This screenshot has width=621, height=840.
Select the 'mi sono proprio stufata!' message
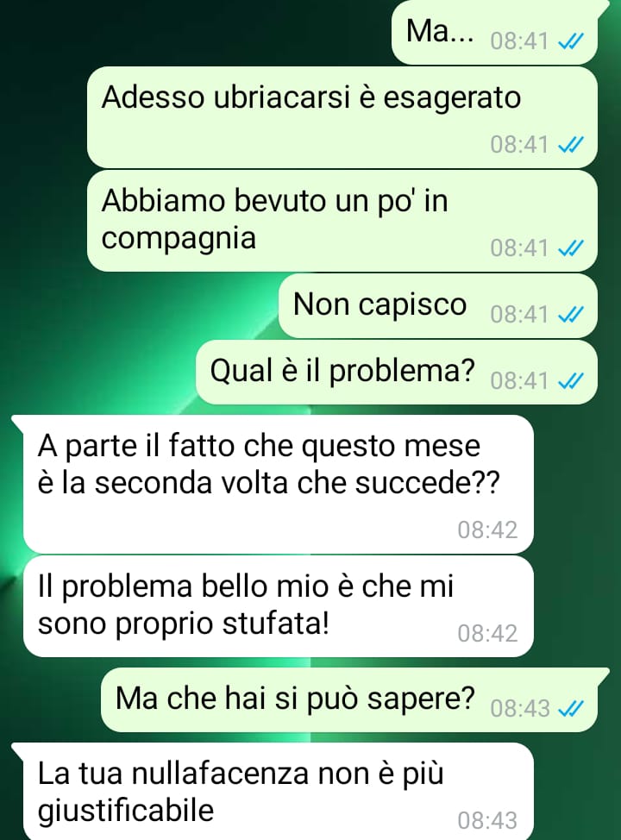tap(278, 606)
